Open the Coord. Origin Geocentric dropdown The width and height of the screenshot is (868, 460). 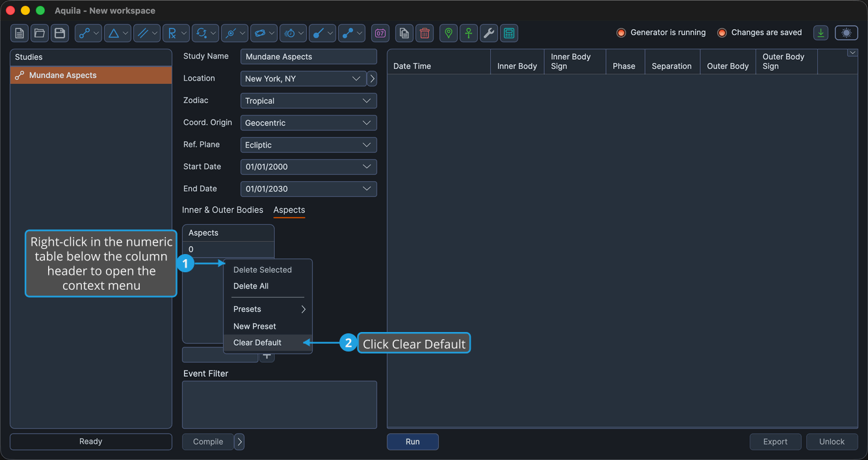(309, 123)
